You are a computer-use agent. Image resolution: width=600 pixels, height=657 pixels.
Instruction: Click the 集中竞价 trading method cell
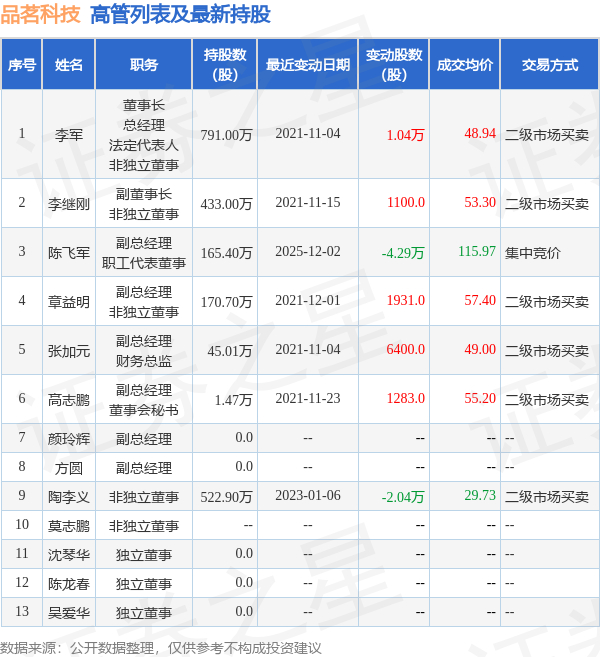[533, 253]
